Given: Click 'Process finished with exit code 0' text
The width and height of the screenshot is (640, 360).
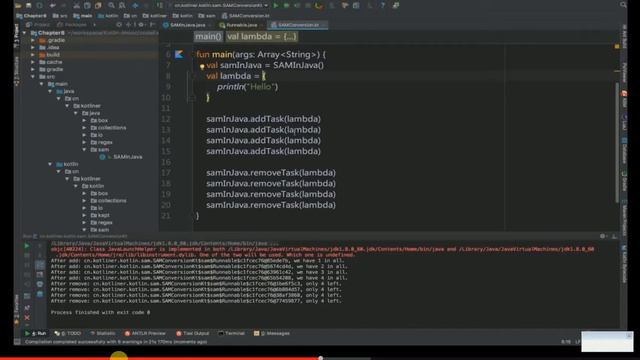Looking at the screenshot, I should click(x=100, y=312).
